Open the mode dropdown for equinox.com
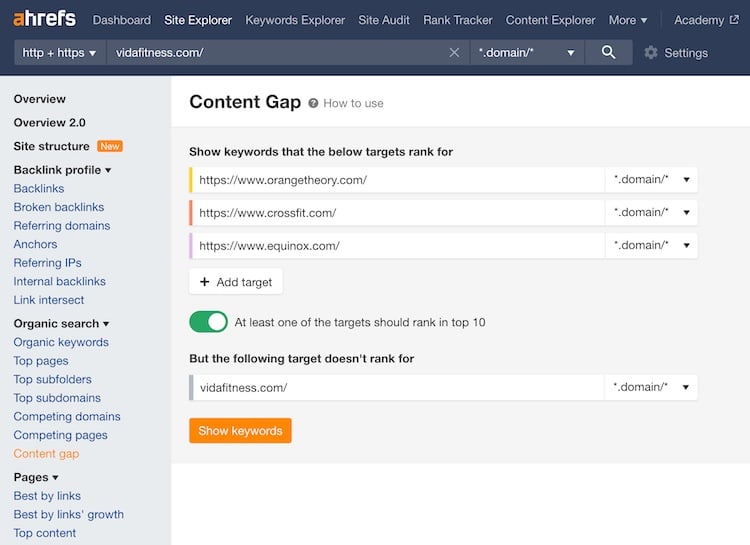The width and height of the screenshot is (750, 545). click(x=651, y=245)
